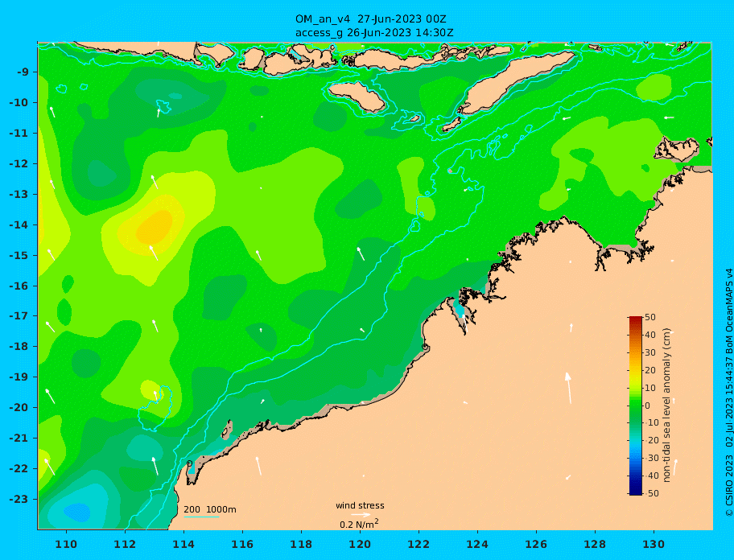Click the 'wind stress' legend label
This screenshot has height=560, width=734.
click(360, 506)
